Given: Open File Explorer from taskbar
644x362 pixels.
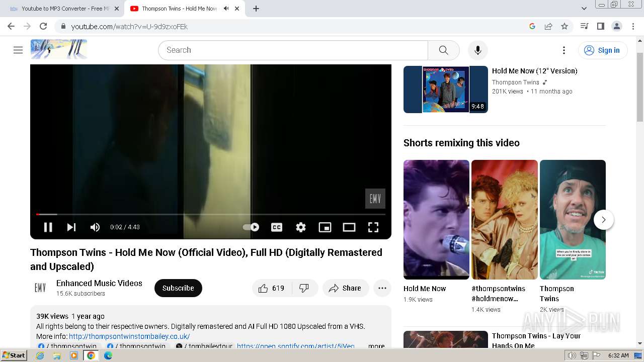Looking at the screenshot, I should point(57,355).
